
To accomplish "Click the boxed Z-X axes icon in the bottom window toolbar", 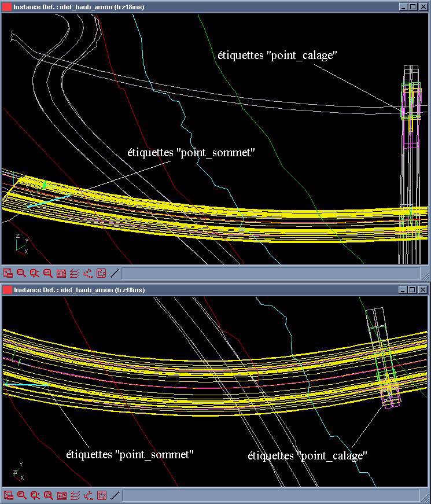I will coord(102,495).
